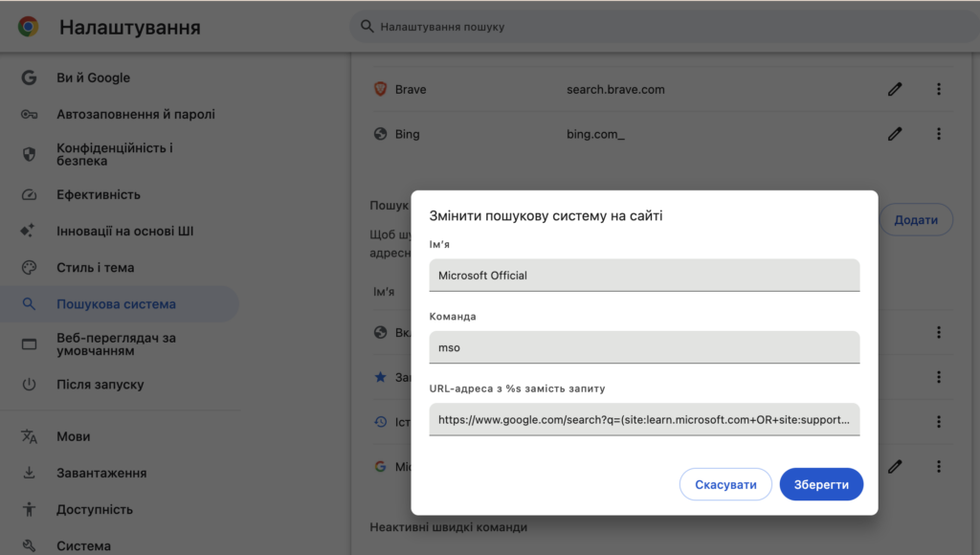Click the power icon for startup
Image resolution: width=980 pixels, height=555 pixels.
pos(29,385)
